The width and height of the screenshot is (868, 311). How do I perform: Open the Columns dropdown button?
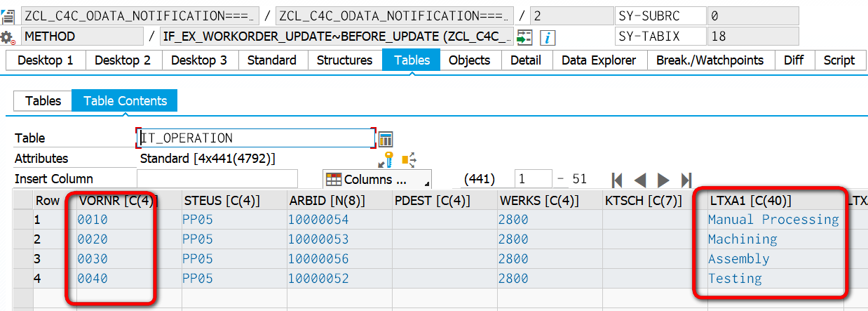(x=377, y=180)
